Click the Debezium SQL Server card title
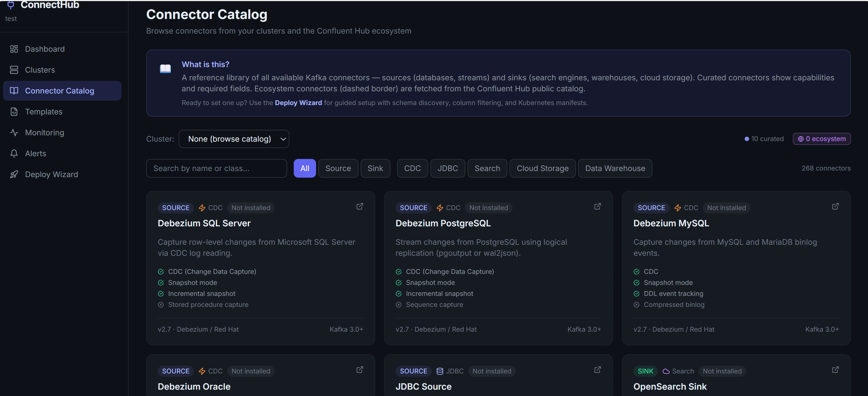The image size is (868, 396). pyautogui.click(x=204, y=223)
